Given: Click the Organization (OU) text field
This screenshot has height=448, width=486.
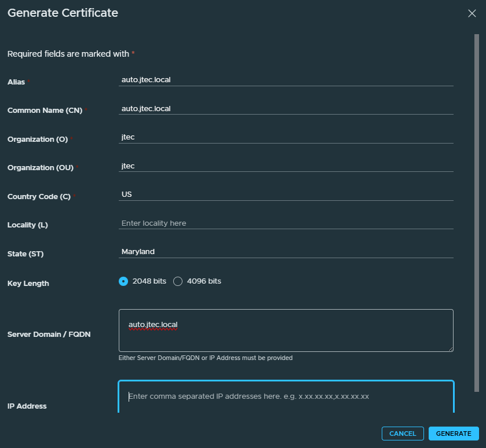Looking at the screenshot, I should click(286, 166).
